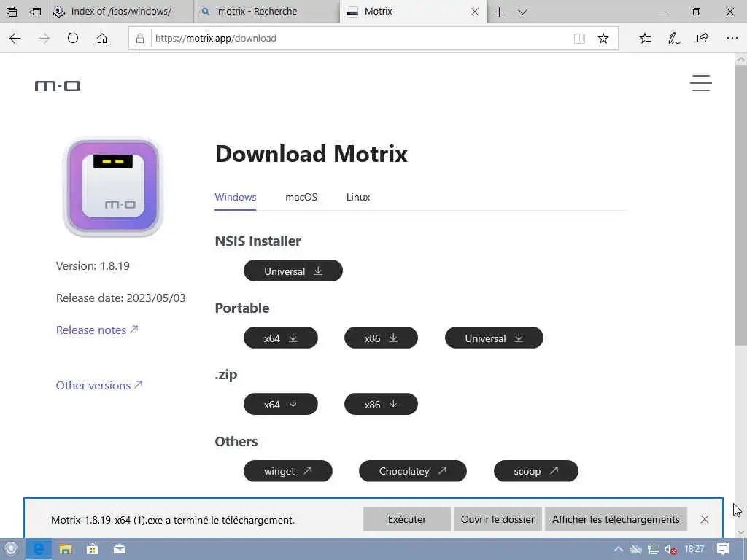Open scoop package link
The height and width of the screenshot is (560, 747).
point(536,471)
